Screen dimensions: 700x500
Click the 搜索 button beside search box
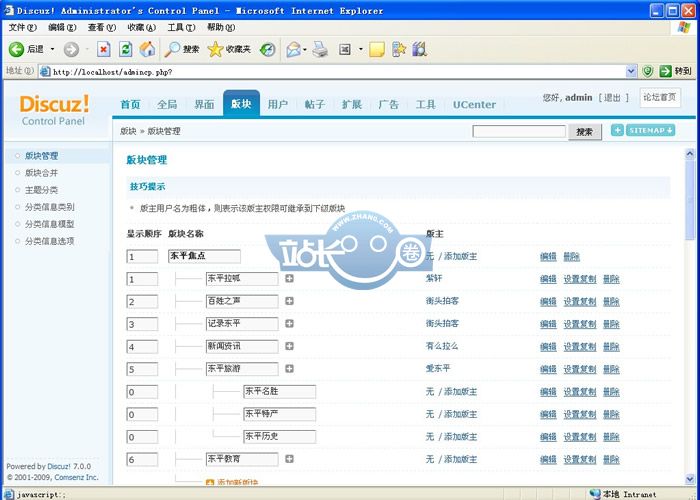click(584, 132)
